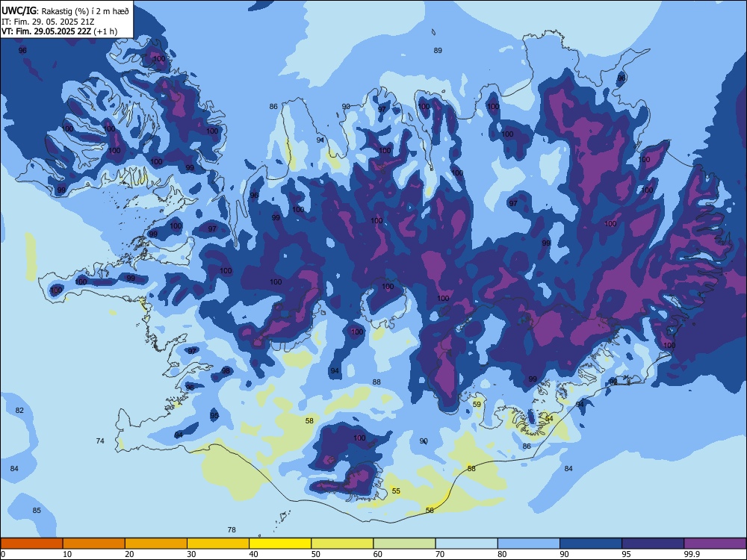This screenshot has width=747, height=560.
Task: Click the humidity value '59' on the map
Action: [477, 404]
